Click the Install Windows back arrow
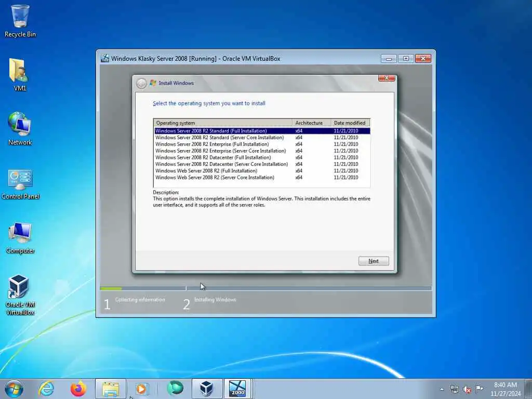The width and height of the screenshot is (532, 399). click(141, 83)
